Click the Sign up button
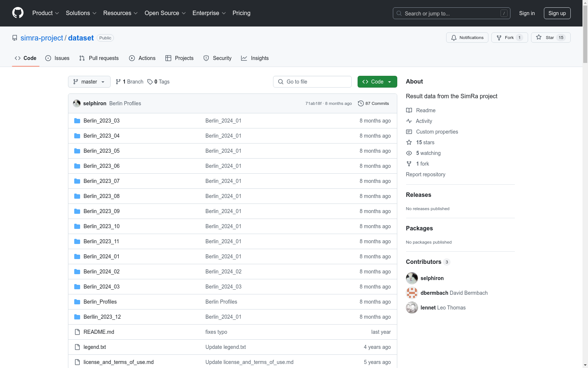 (x=557, y=13)
